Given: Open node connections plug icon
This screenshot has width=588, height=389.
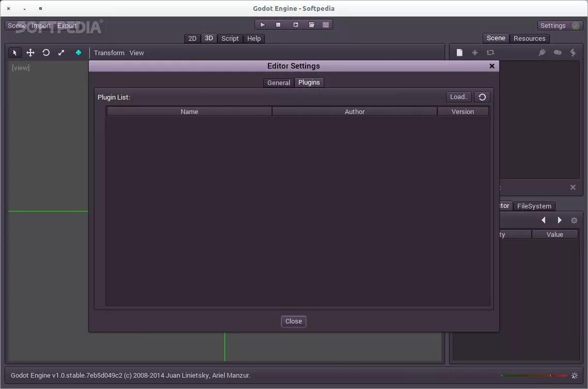Looking at the screenshot, I should [x=542, y=53].
